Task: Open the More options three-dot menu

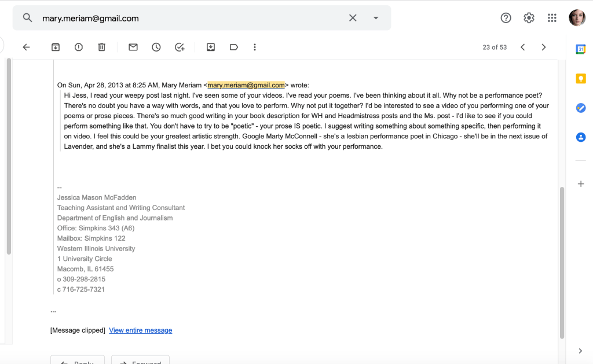Action: point(255,47)
